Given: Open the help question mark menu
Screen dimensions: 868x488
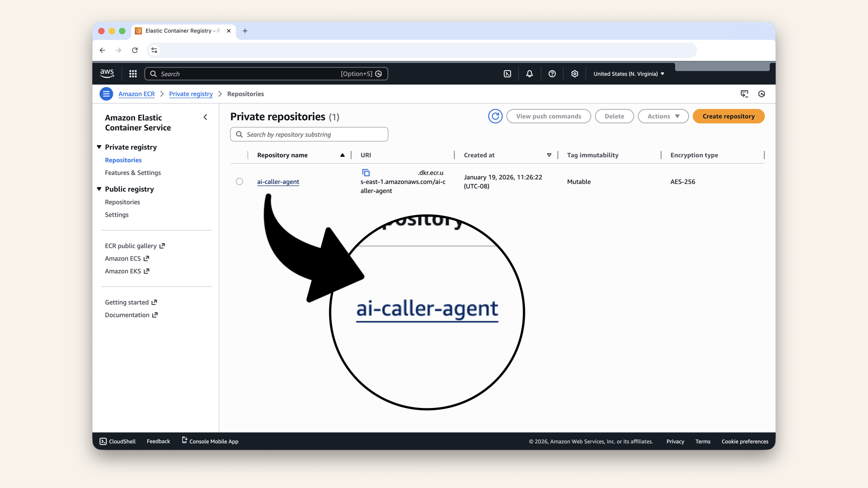Looking at the screenshot, I should click(x=552, y=73).
